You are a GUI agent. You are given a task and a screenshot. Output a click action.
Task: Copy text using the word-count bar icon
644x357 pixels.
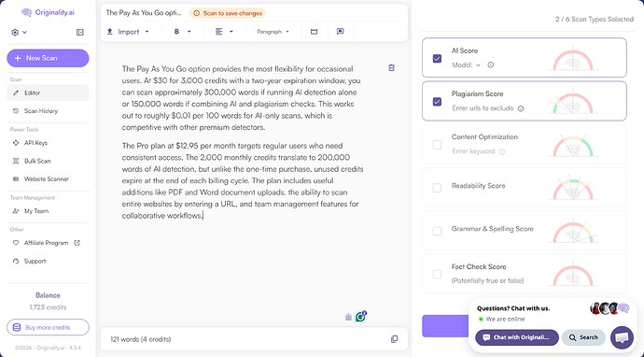pyautogui.click(x=394, y=339)
